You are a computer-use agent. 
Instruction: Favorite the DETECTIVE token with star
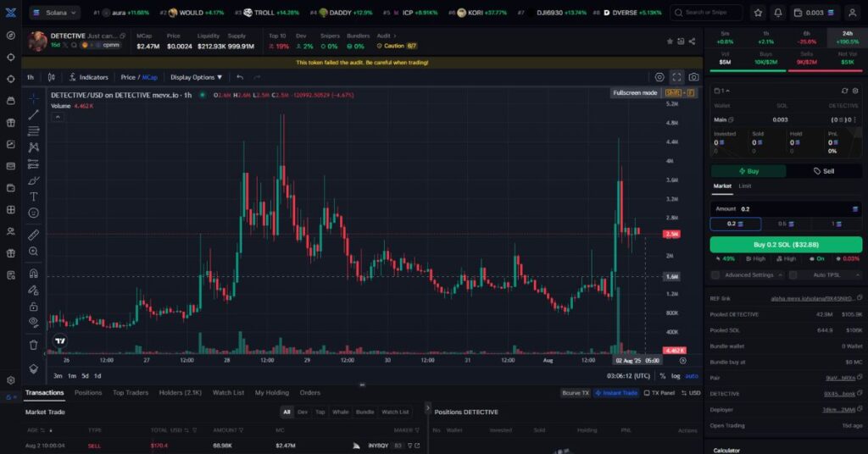point(670,42)
